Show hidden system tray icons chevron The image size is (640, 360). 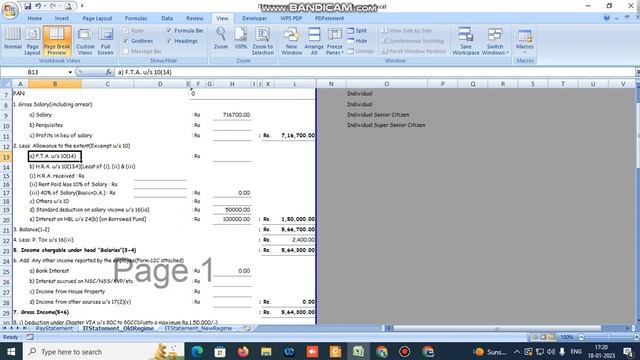[517, 351]
